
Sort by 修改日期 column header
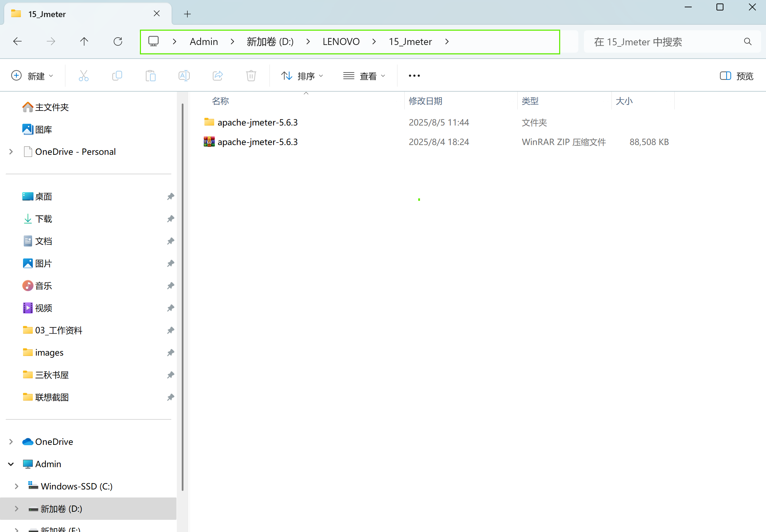425,101
